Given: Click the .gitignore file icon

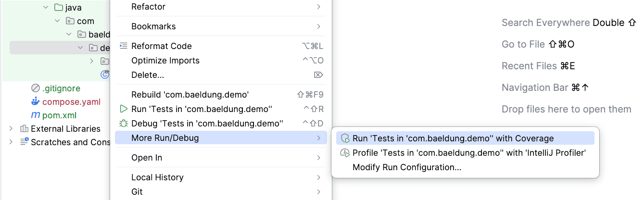Looking at the screenshot, I should (x=35, y=88).
